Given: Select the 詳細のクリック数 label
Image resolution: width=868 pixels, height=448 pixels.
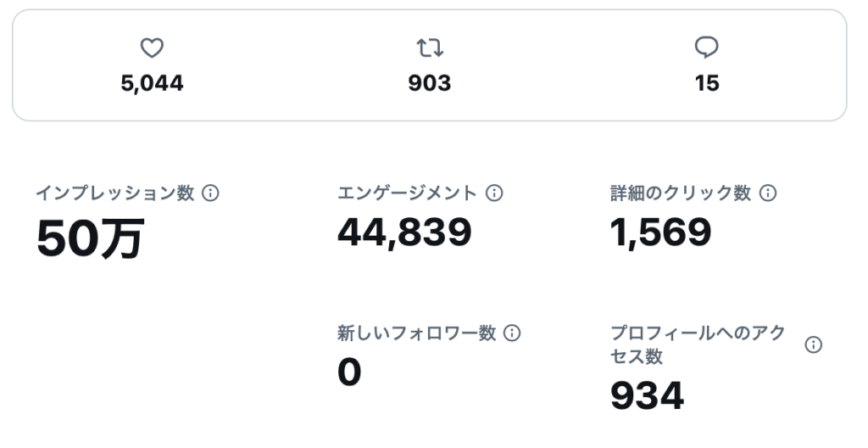Looking at the screenshot, I should click(681, 193).
